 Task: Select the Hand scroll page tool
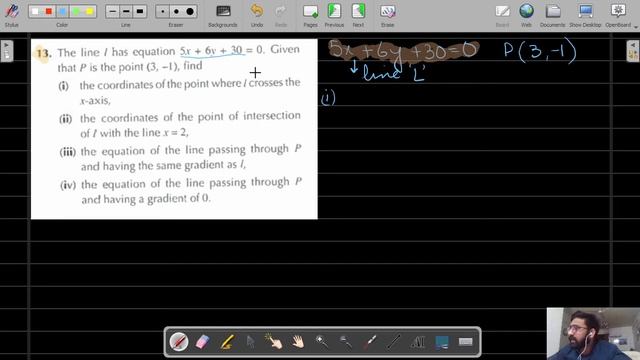[298, 342]
